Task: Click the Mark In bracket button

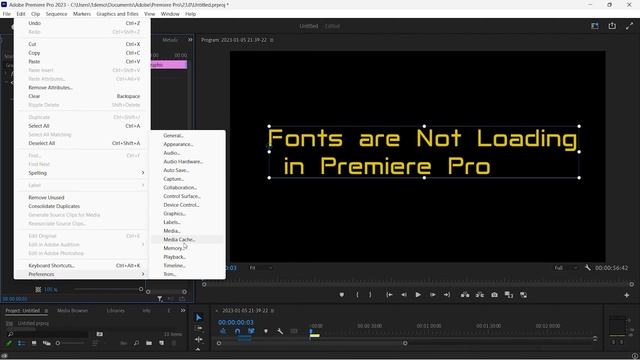Action: click(x=357, y=295)
